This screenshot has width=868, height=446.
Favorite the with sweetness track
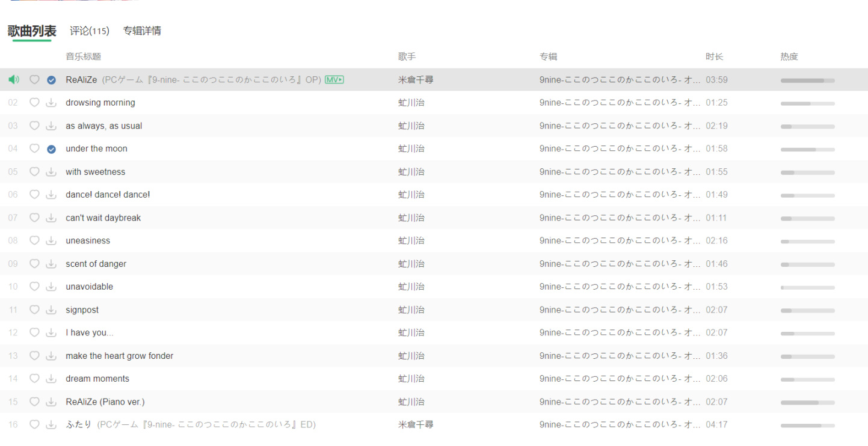34,171
